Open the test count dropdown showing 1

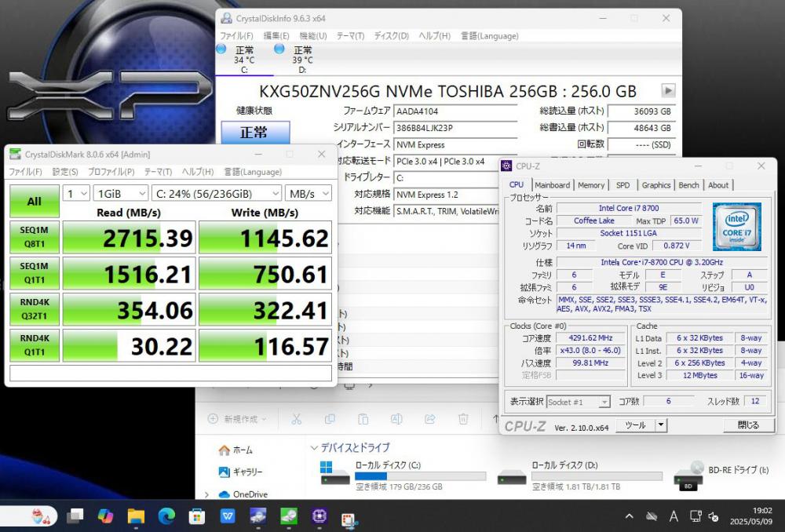point(76,194)
